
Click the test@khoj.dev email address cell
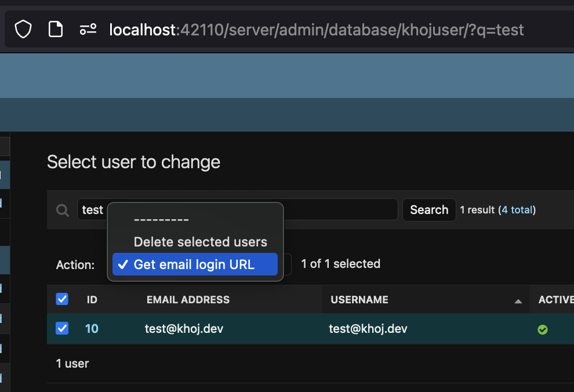[184, 329]
